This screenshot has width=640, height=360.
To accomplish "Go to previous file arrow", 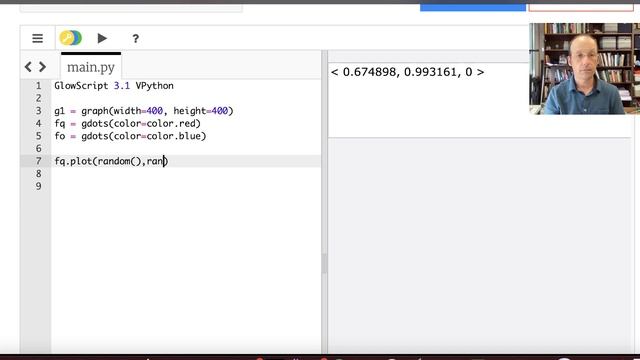I will pyautogui.click(x=28, y=67).
